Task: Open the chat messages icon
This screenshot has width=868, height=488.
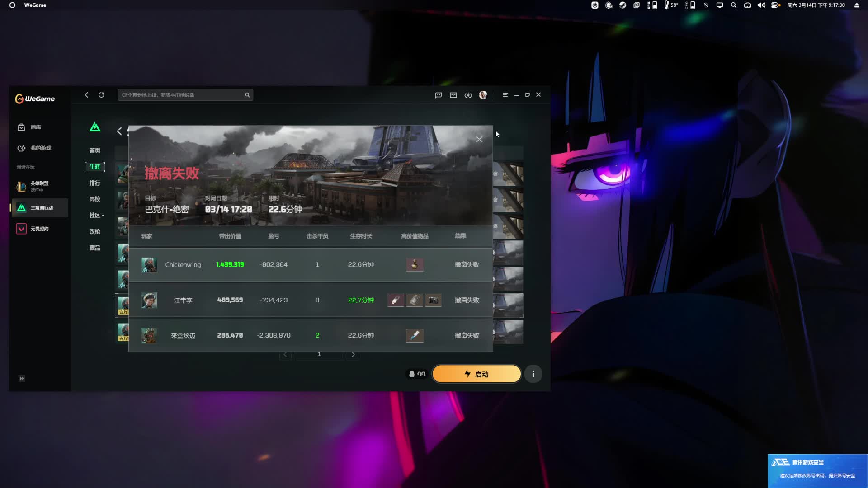Action: coord(438,95)
